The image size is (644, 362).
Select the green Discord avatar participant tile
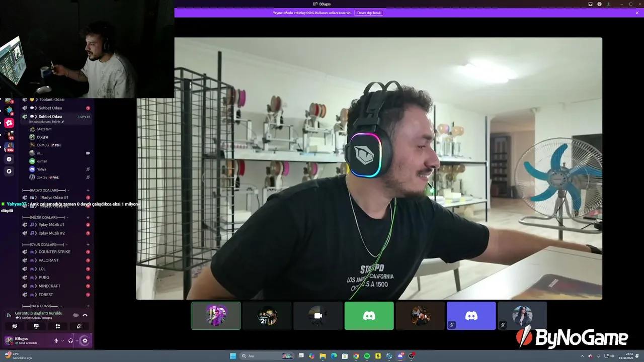[x=369, y=316]
